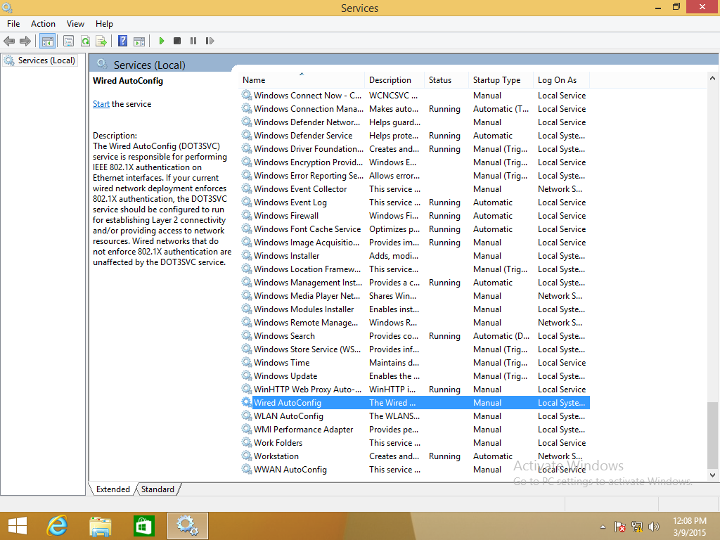Open Properties via the toolbar icon
720x540 pixels.
(x=68, y=41)
